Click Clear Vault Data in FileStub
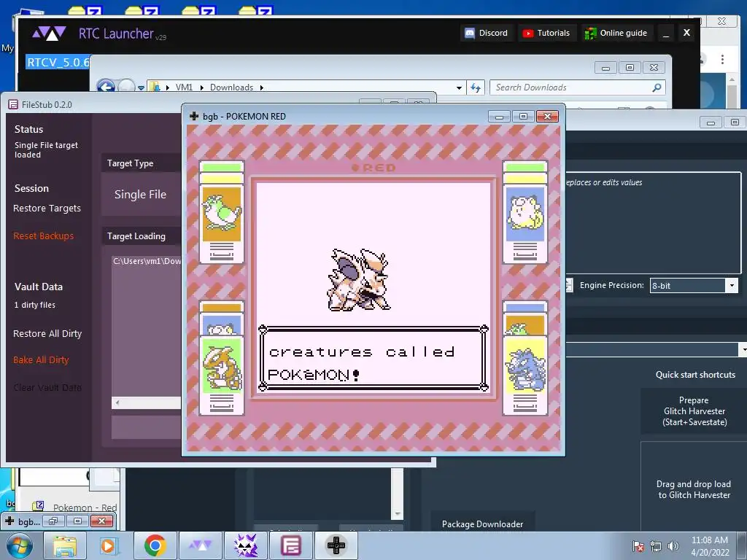The height and width of the screenshot is (560, 747). [x=47, y=388]
